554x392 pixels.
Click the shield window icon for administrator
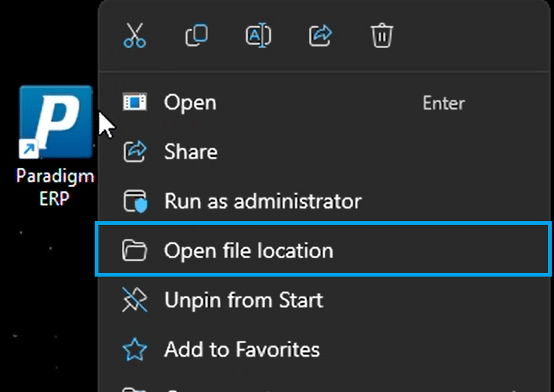pos(135,201)
